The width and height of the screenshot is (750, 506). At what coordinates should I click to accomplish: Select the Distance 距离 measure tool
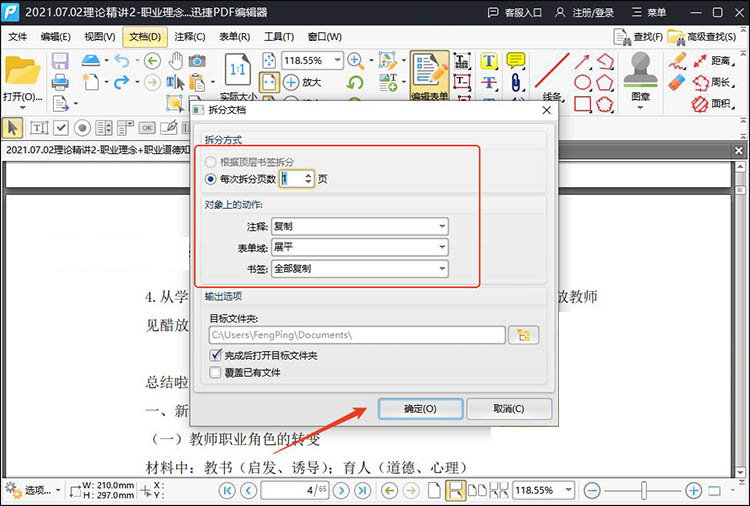715,61
